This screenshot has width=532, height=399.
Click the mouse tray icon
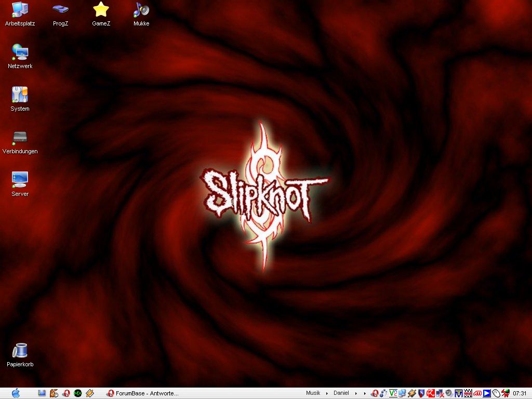[x=496, y=393]
